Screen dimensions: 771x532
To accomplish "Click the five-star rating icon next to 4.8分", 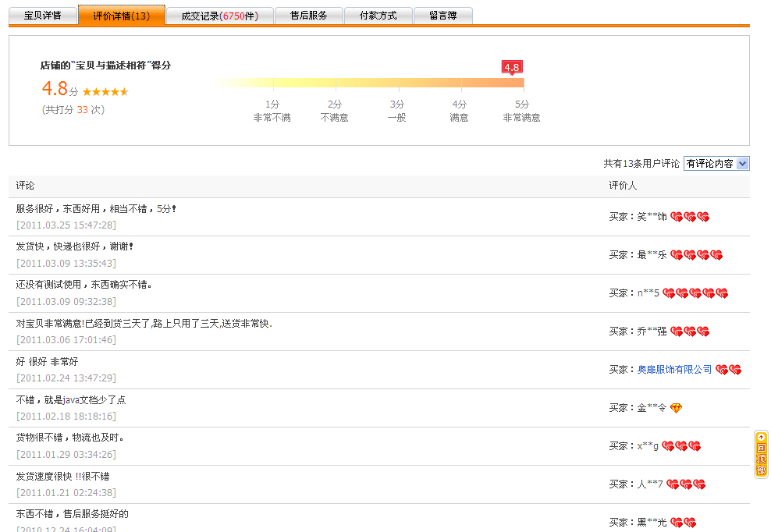I will [x=105, y=91].
